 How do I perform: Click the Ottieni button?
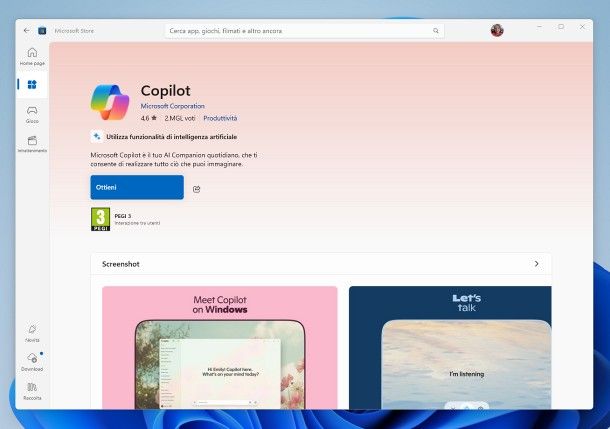click(137, 187)
